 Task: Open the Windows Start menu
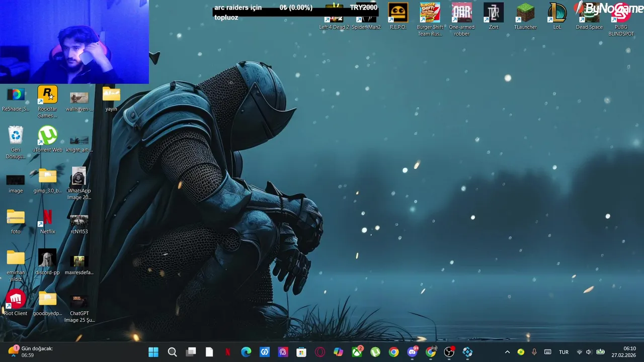(x=153, y=352)
